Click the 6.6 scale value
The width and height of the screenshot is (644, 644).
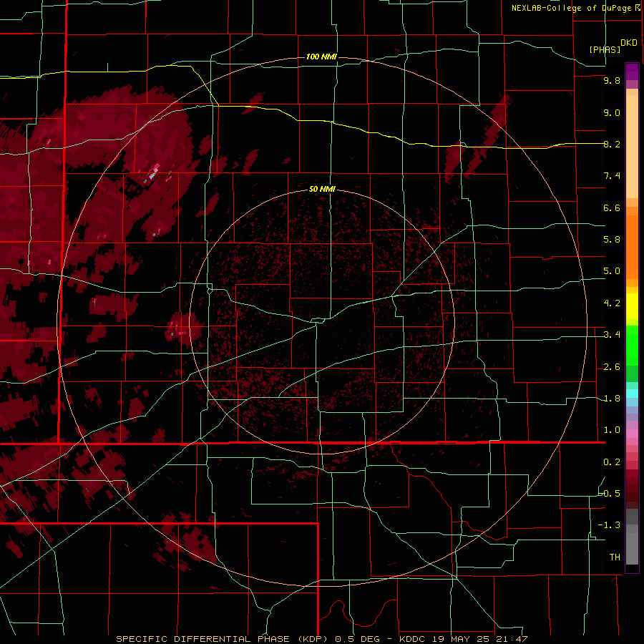point(612,208)
